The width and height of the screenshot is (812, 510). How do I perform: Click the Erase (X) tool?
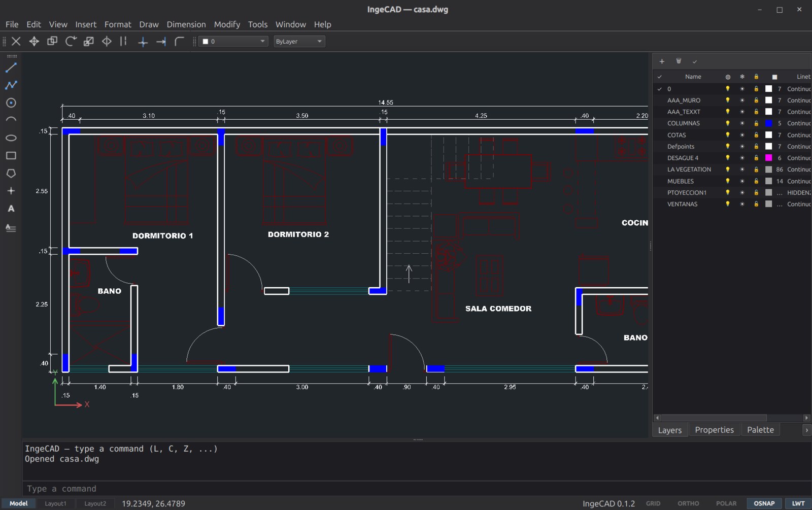(16, 41)
